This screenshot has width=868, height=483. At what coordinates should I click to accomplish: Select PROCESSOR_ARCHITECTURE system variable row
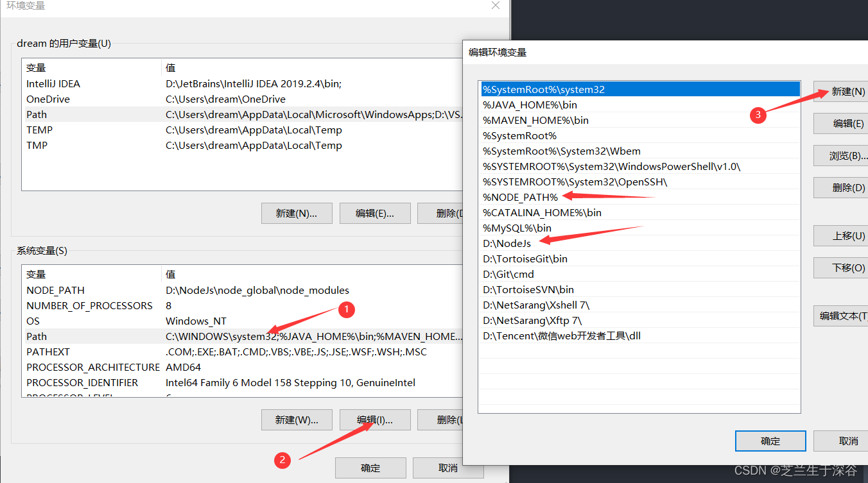tap(242, 367)
